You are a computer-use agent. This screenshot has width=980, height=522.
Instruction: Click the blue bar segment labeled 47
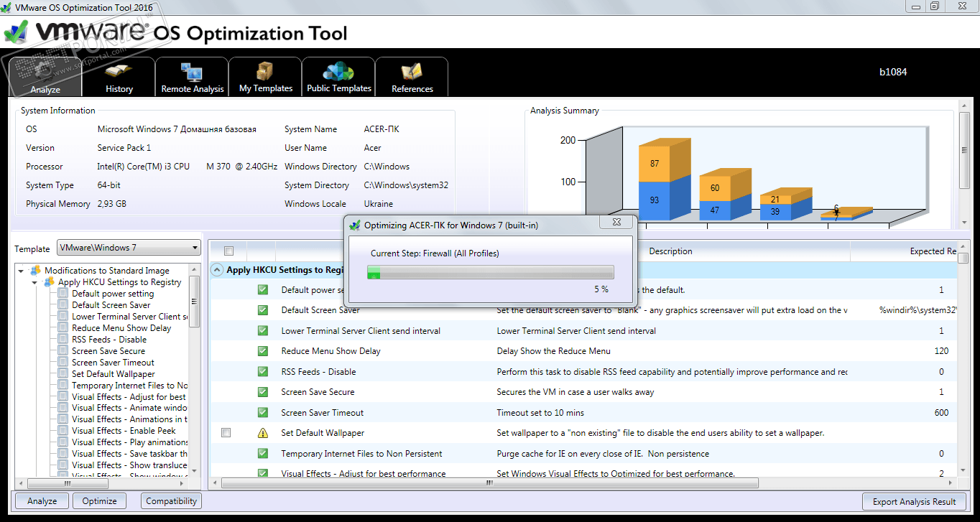[715, 210]
